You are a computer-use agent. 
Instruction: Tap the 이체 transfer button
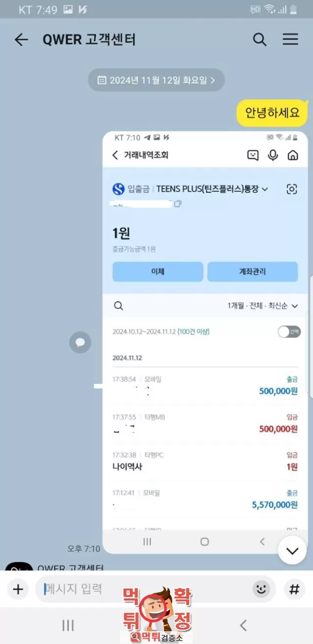(x=157, y=272)
